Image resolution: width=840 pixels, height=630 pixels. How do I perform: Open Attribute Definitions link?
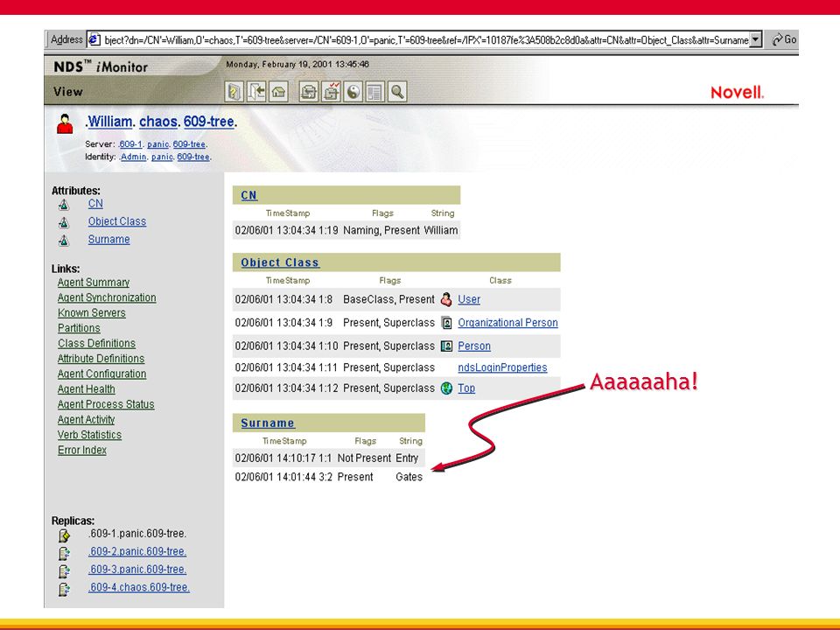click(101, 359)
